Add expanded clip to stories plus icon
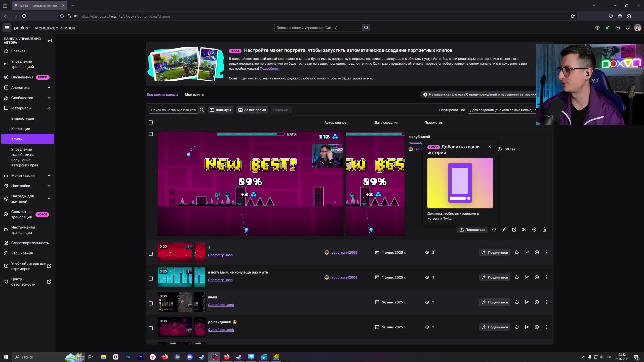This screenshot has width=644, height=362. [534, 230]
